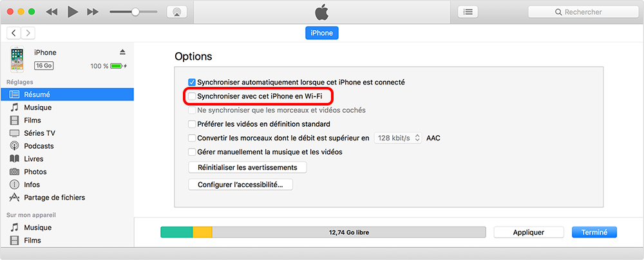The image size is (644, 260).
Task: Click the rewind previous track icon
Action: click(x=52, y=12)
